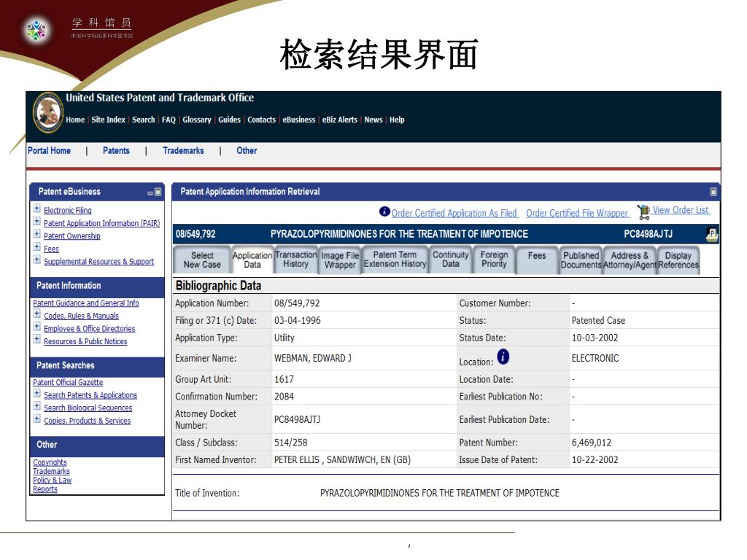Click Order Certified Application As Filed

[x=454, y=214]
